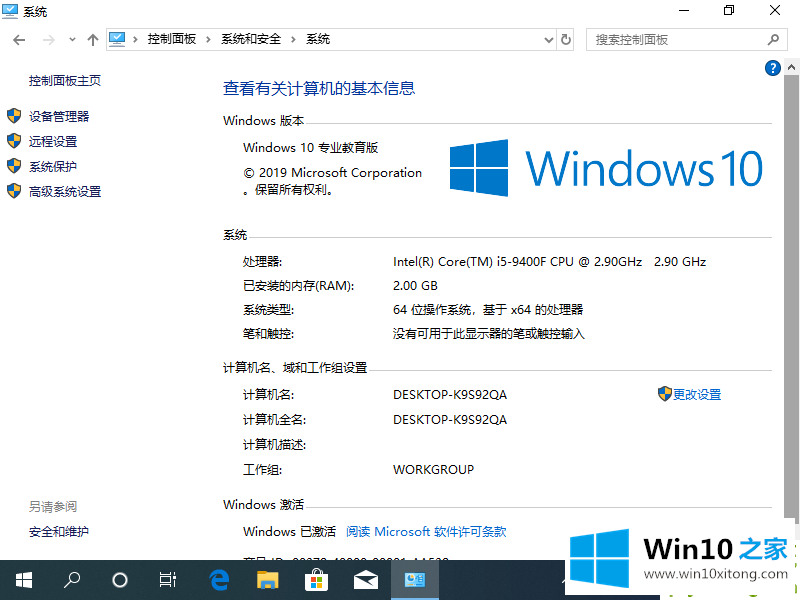The width and height of the screenshot is (800, 600).
Task: Select computer name value beside 计算机名
Action: click(x=450, y=395)
